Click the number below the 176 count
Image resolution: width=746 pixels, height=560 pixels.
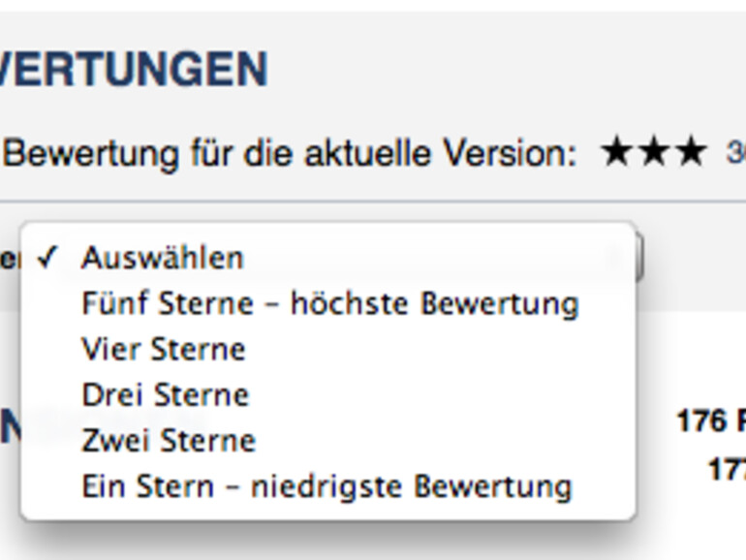[727, 470]
